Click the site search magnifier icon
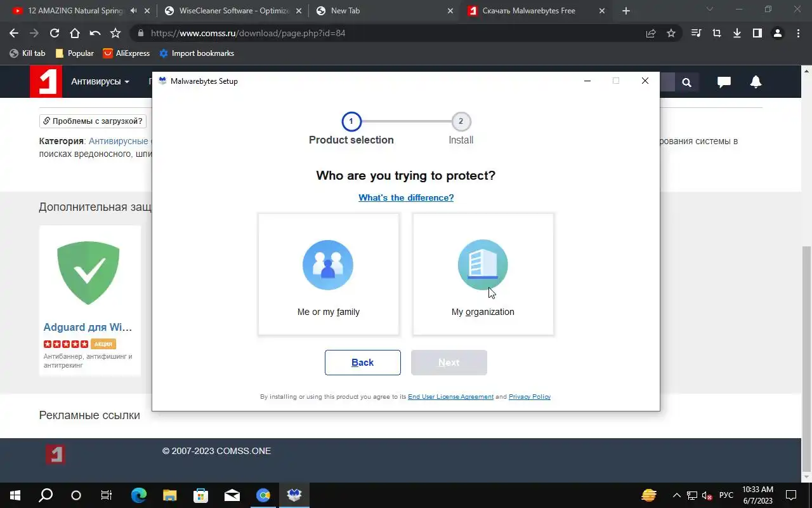Image resolution: width=812 pixels, height=508 pixels. [x=686, y=82]
